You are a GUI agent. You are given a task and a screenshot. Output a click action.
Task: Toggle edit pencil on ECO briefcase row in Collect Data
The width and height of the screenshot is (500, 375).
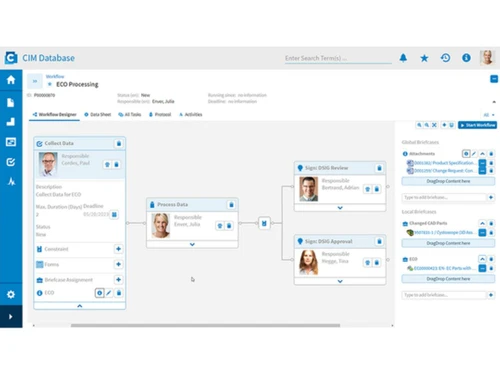click(109, 293)
